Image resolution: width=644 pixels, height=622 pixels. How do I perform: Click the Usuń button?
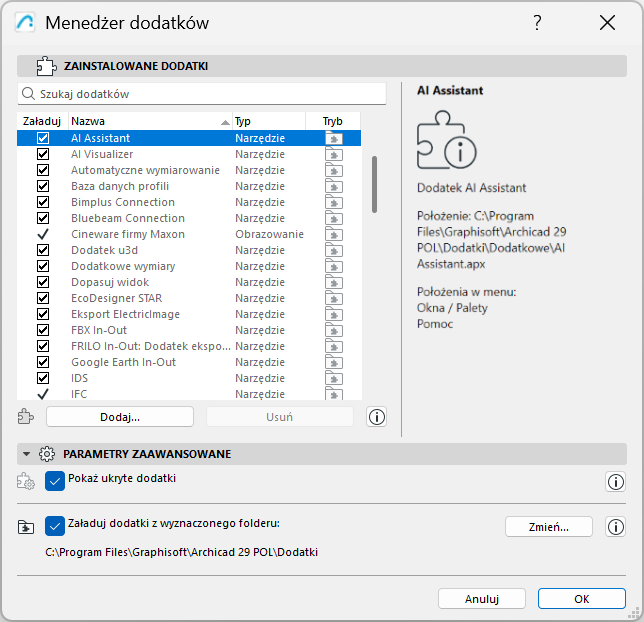click(280, 417)
